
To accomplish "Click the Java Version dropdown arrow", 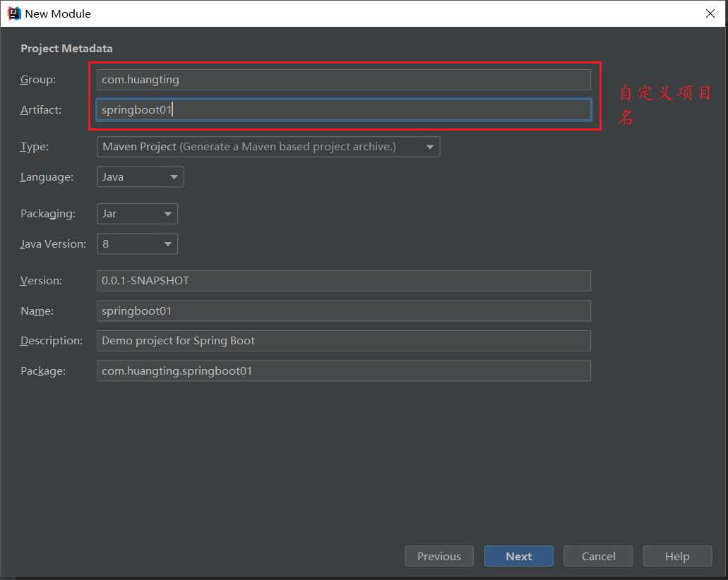I will tap(167, 244).
